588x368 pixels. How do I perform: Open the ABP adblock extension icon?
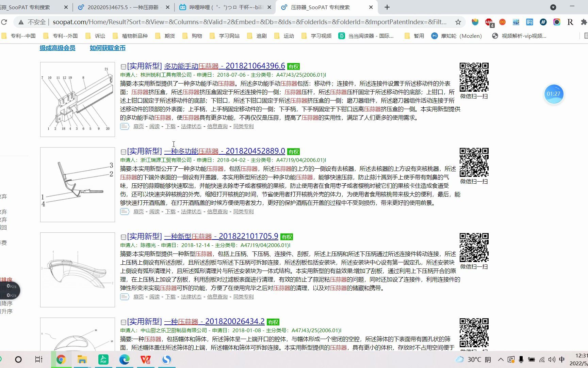(x=489, y=22)
